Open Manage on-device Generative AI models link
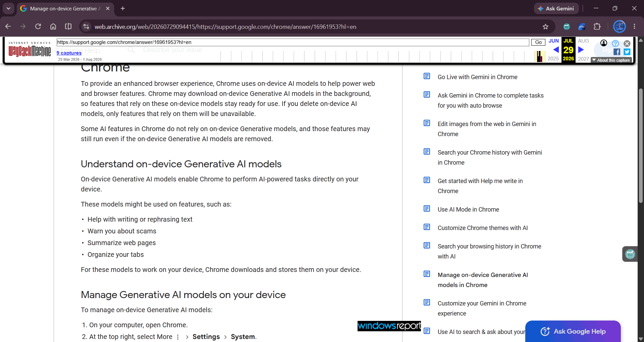The height and width of the screenshot is (342, 644). [483, 280]
